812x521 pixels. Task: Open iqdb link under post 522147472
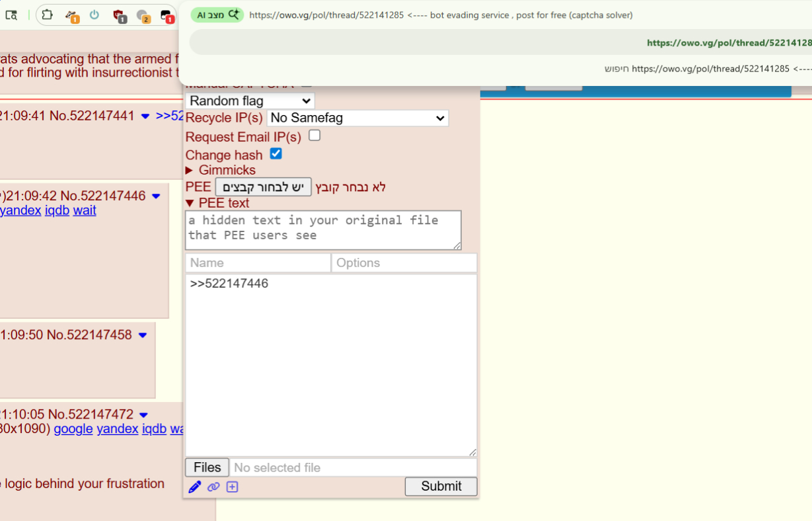154,428
